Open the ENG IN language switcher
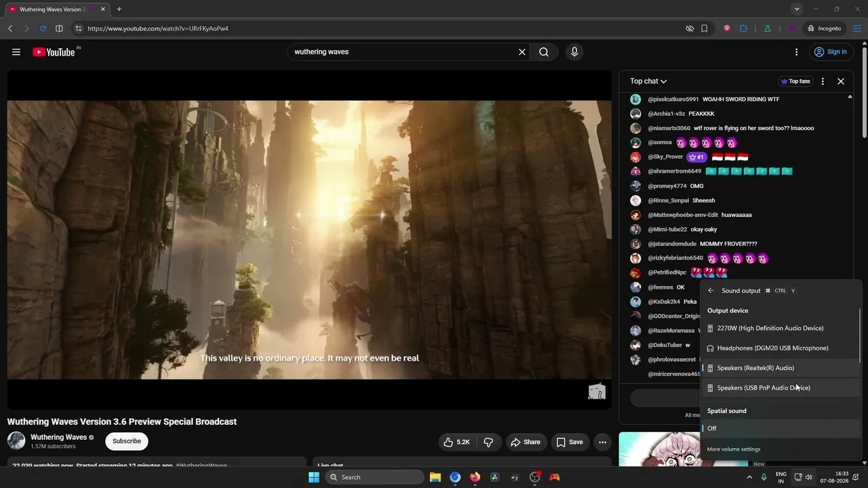Viewport: 868px width, 488px height. click(x=781, y=477)
